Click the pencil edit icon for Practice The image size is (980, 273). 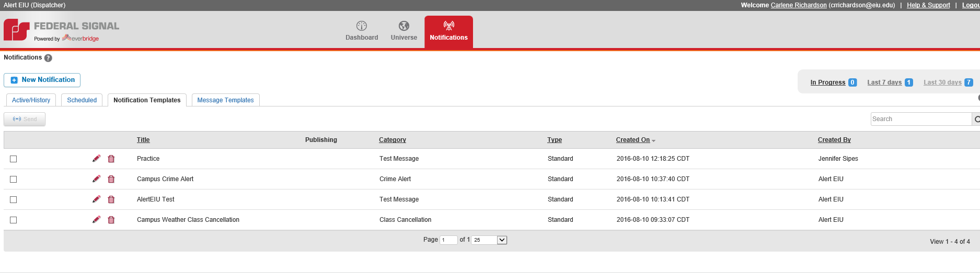[x=96, y=159]
